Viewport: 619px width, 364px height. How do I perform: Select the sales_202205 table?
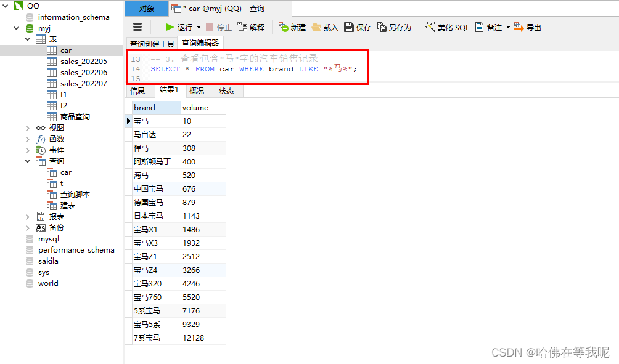[84, 62]
